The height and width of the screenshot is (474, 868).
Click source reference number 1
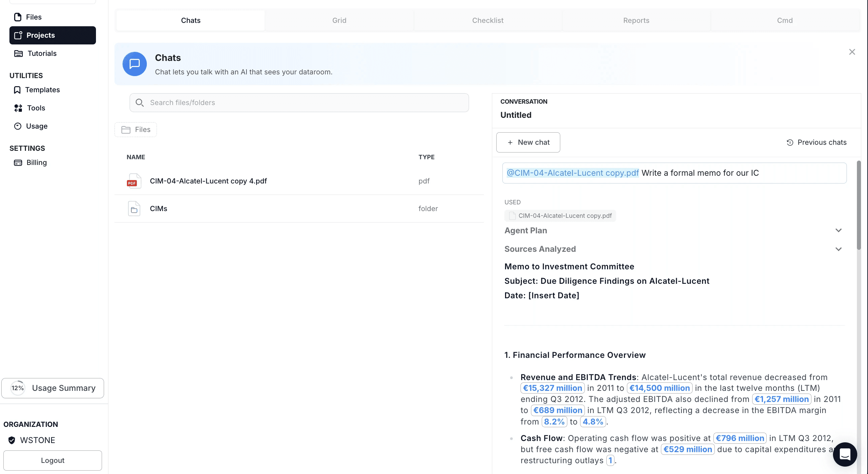(610, 461)
